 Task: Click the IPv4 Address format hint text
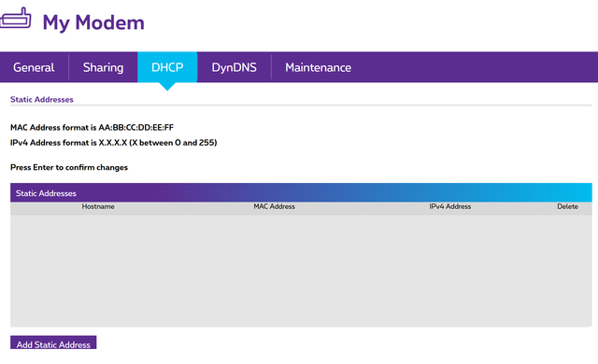pos(114,143)
